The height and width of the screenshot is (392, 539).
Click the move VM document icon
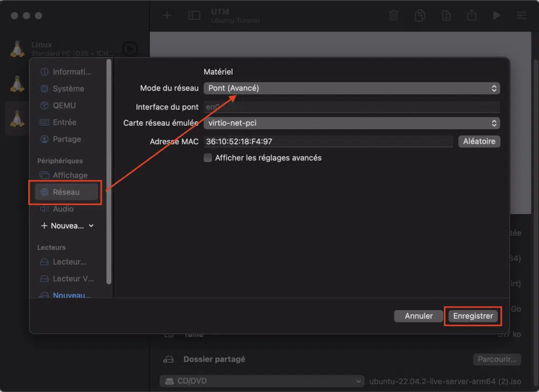pyautogui.click(x=446, y=15)
